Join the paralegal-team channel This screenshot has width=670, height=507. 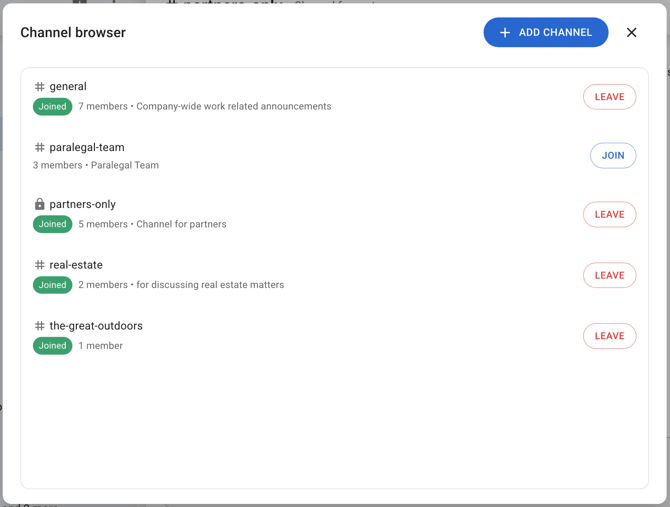click(613, 156)
